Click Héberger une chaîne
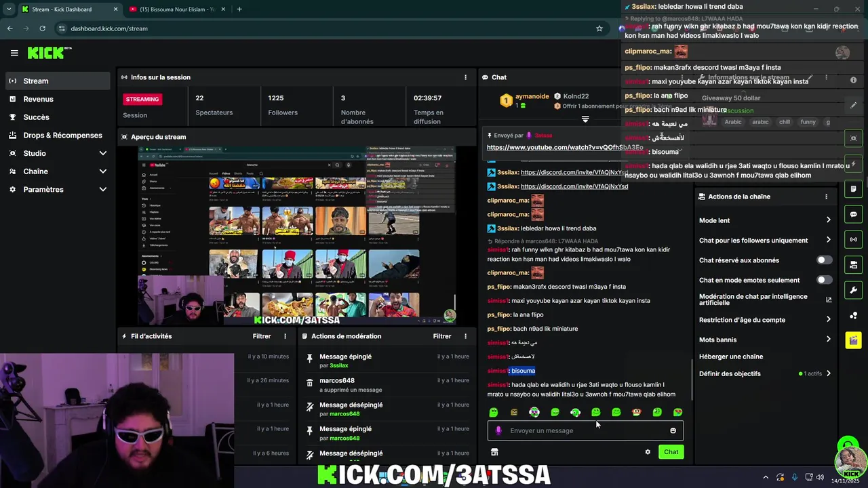The image size is (868, 488). pos(731,357)
